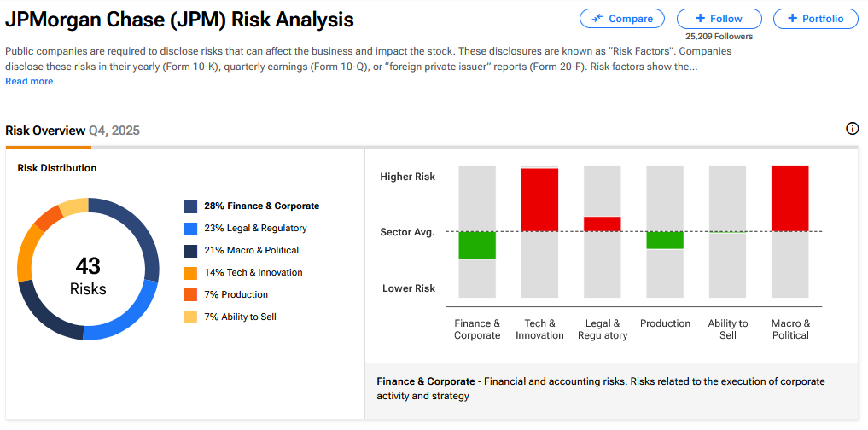868x430 pixels.
Task: Click the Finance & Corporate legend square
Action: tap(190, 206)
